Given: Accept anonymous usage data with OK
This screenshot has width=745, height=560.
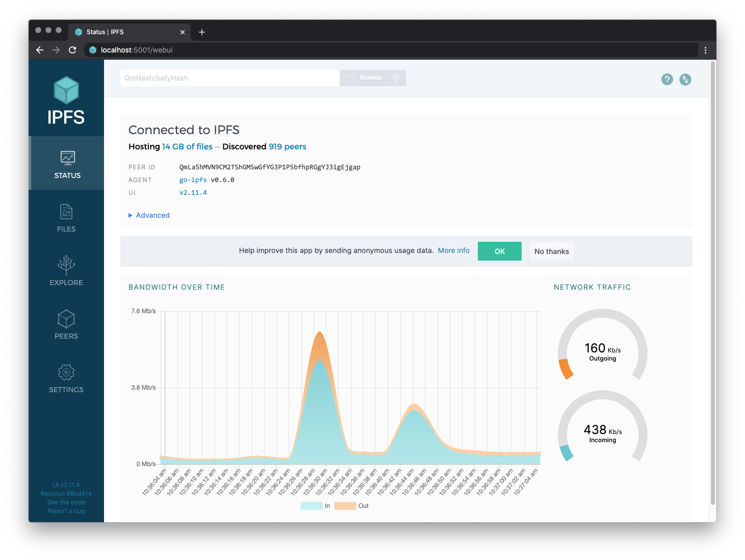Looking at the screenshot, I should [499, 251].
